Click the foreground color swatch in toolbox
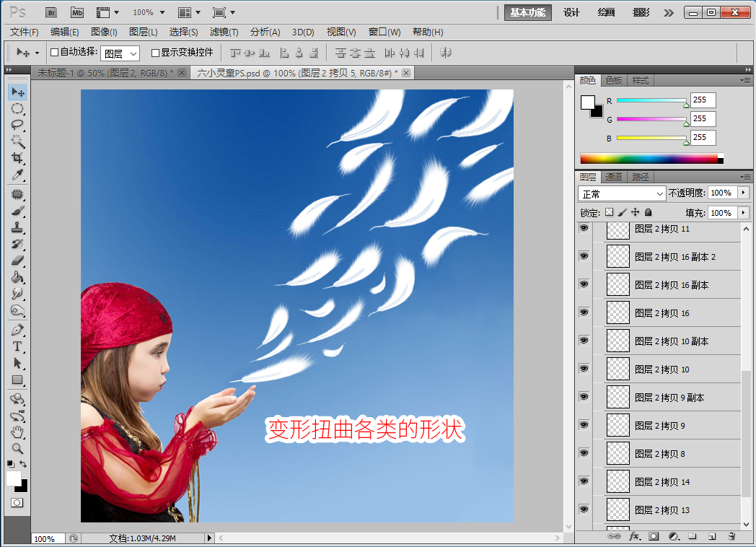756x547 pixels. click(x=14, y=479)
